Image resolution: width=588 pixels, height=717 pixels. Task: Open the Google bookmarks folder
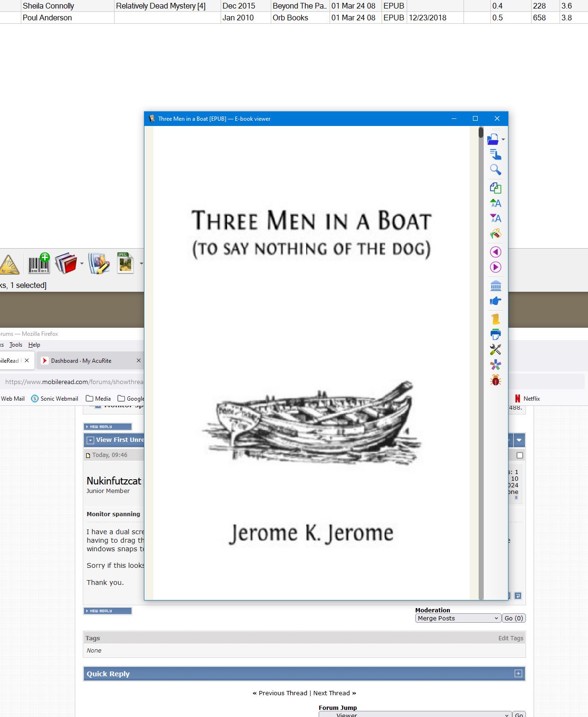point(131,399)
